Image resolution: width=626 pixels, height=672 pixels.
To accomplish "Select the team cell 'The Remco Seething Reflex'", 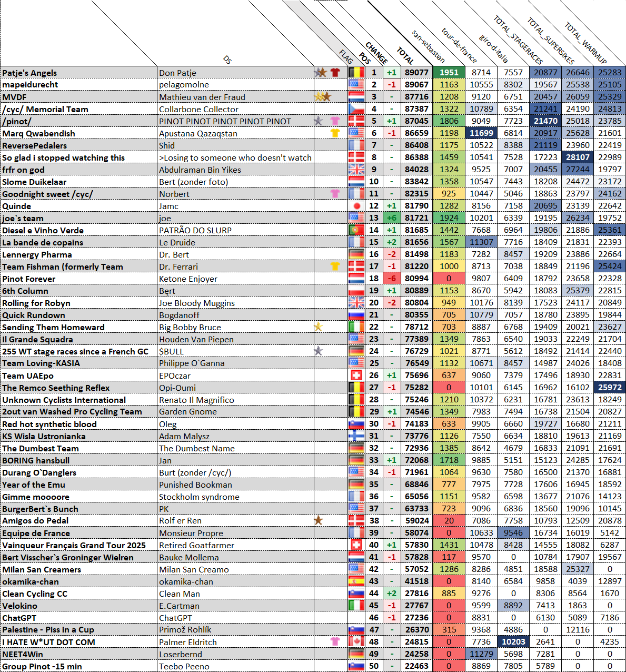I will tap(79, 388).
